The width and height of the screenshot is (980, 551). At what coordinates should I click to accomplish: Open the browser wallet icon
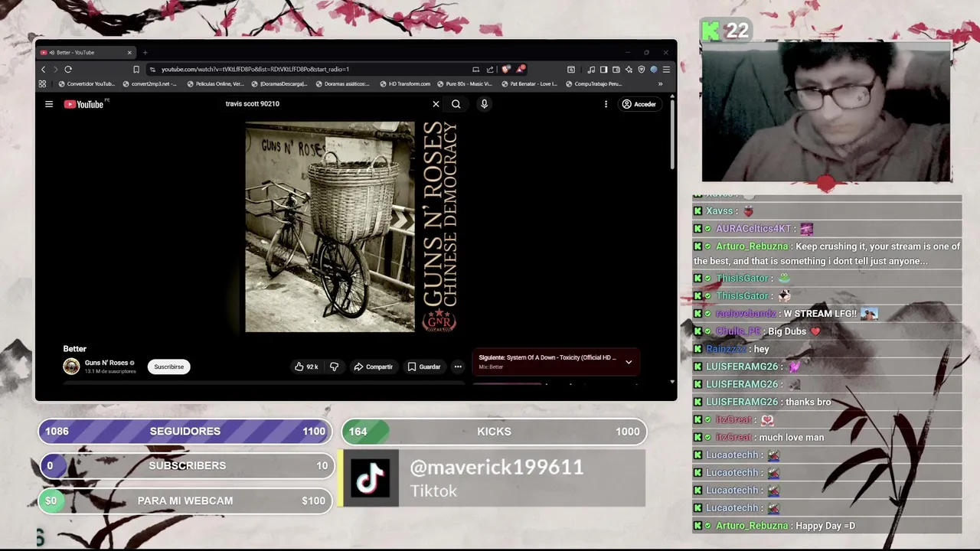(616, 70)
